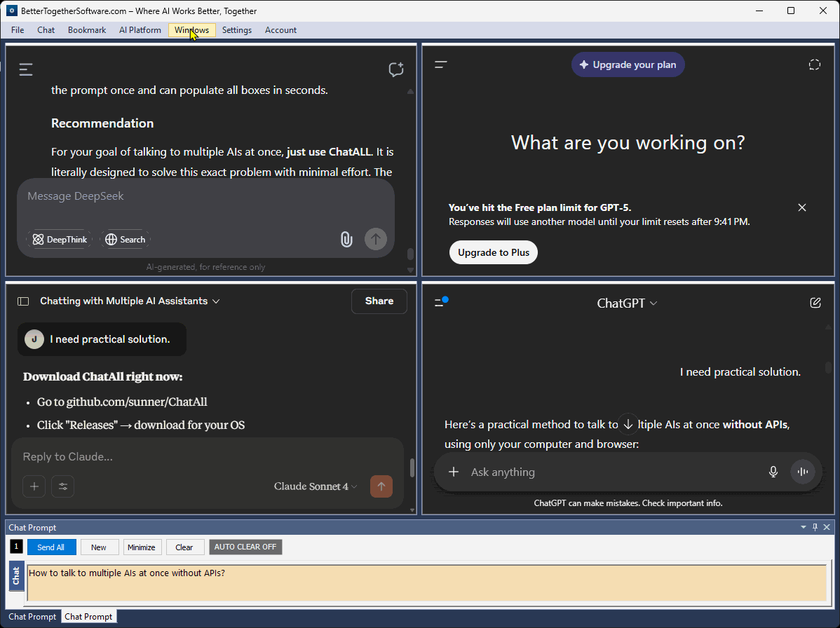Toggle DeepThink mode in DeepSeek
Image resolution: width=840 pixels, height=628 pixels.
[x=60, y=239]
